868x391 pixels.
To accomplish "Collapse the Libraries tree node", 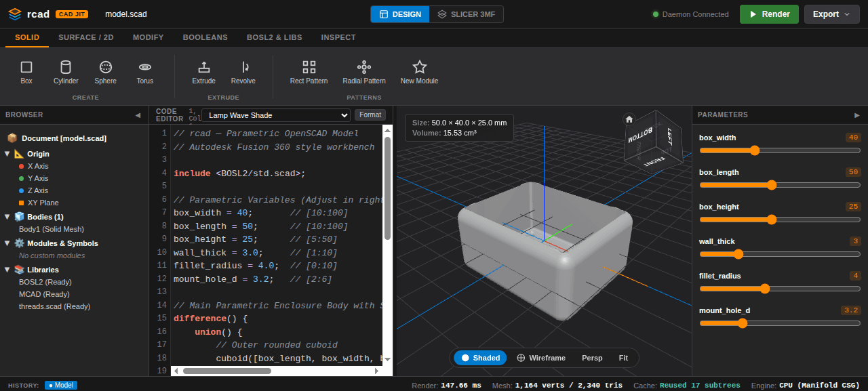I will point(7,270).
